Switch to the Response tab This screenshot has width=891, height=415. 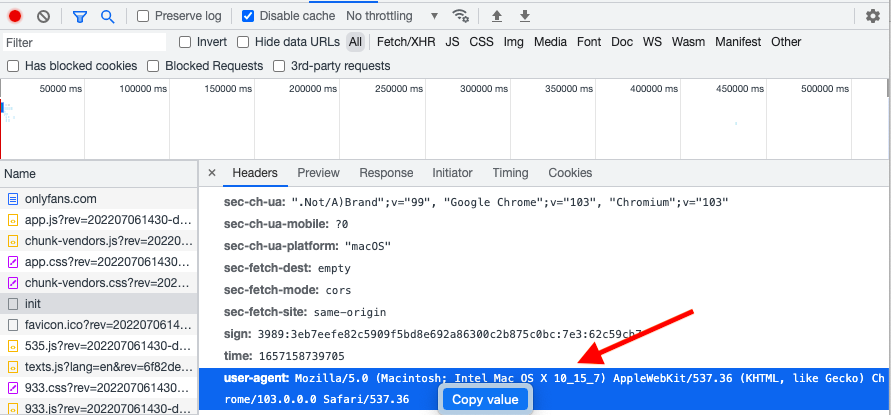[x=386, y=173]
